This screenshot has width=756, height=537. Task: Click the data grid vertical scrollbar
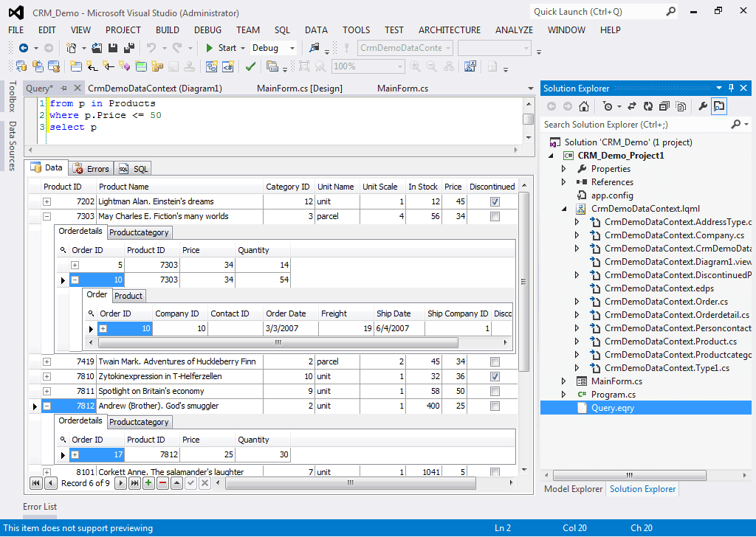[x=524, y=281]
